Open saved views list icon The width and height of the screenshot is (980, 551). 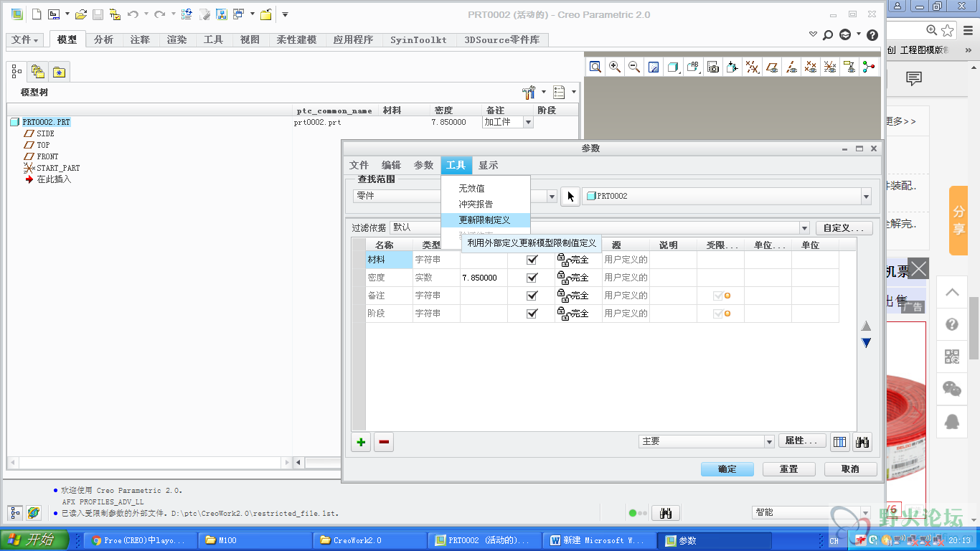[x=693, y=67]
